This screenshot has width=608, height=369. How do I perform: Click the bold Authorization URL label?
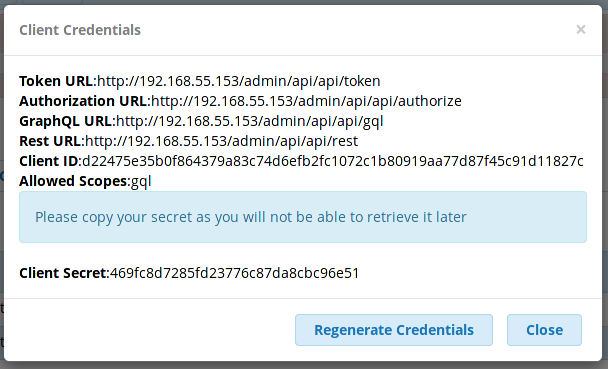coord(83,101)
